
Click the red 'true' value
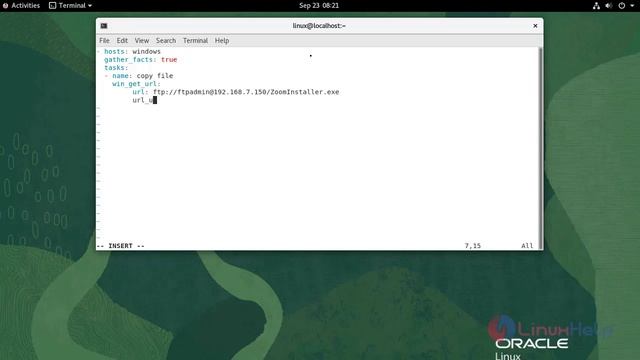pos(169,60)
